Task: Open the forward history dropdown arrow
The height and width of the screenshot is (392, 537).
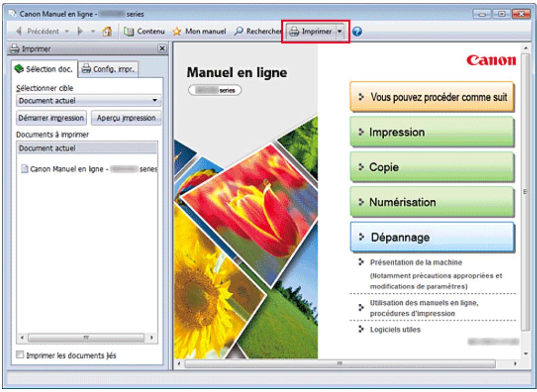Action: (x=93, y=31)
